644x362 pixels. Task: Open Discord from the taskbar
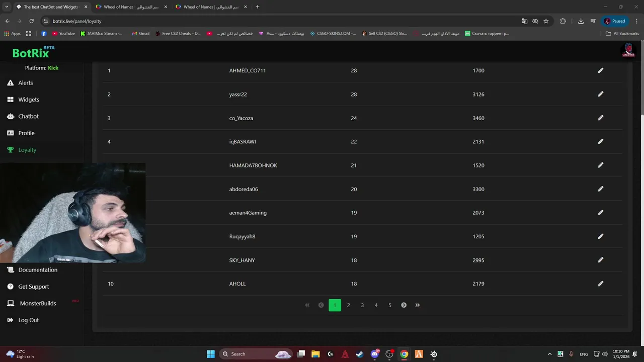pyautogui.click(x=375, y=354)
